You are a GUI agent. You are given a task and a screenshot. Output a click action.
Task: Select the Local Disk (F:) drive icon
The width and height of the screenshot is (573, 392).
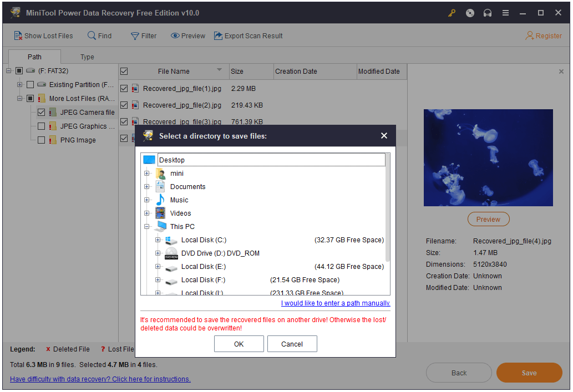point(171,281)
